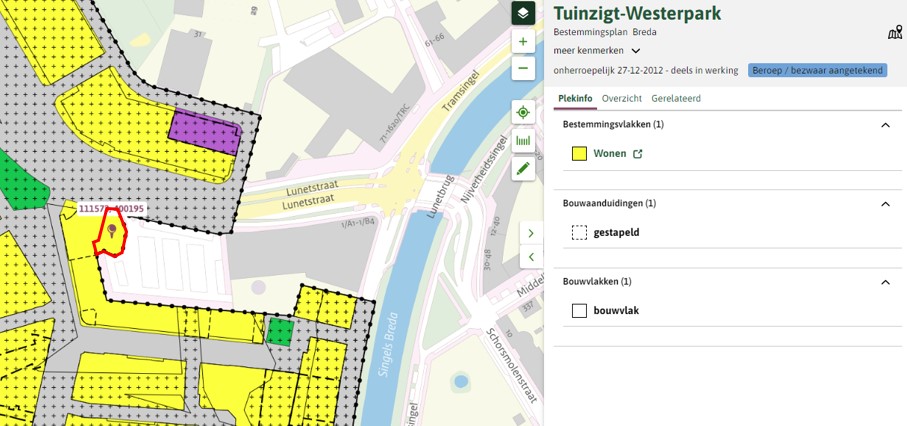Collapse the Bouwvlakken section

tap(885, 282)
